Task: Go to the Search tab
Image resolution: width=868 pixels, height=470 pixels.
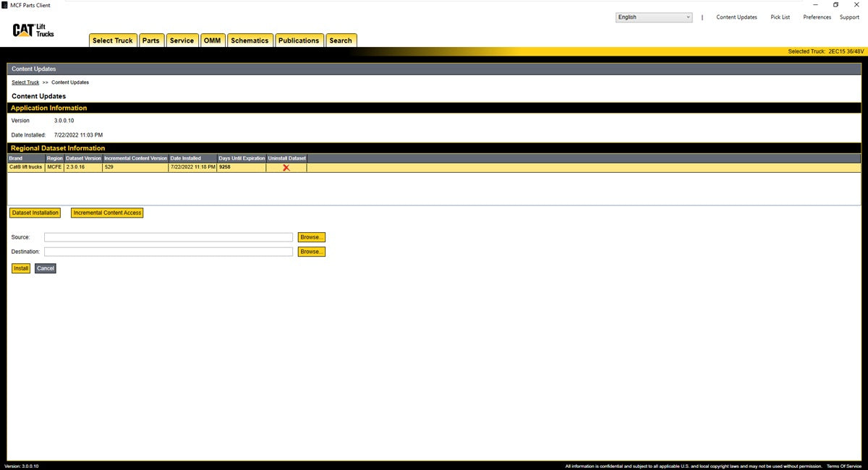Action: pos(341,40)
